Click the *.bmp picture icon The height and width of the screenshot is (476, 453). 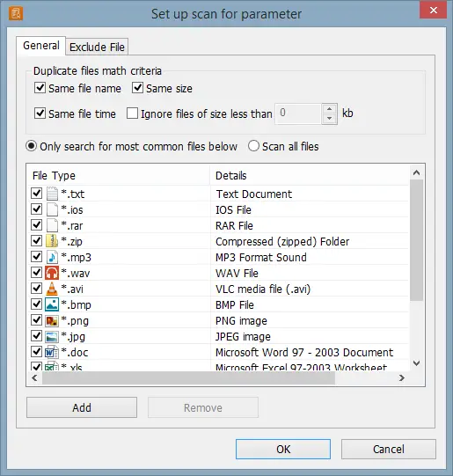[52, 304]
